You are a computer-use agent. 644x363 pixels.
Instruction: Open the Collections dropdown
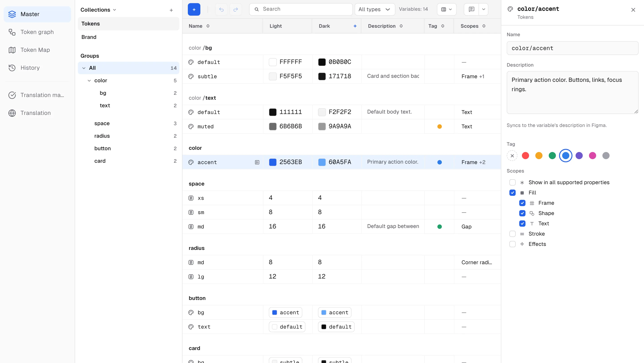tap(98, 10)
